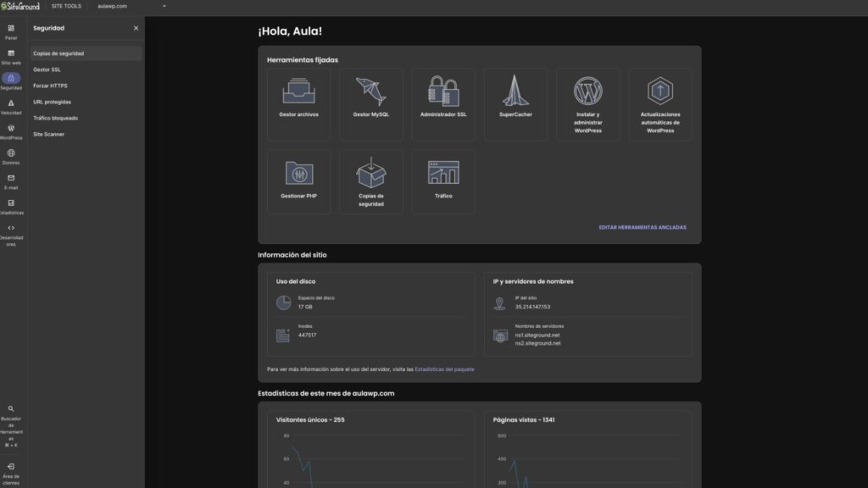Open the Gestionar PHP tool

click(299, 181)
